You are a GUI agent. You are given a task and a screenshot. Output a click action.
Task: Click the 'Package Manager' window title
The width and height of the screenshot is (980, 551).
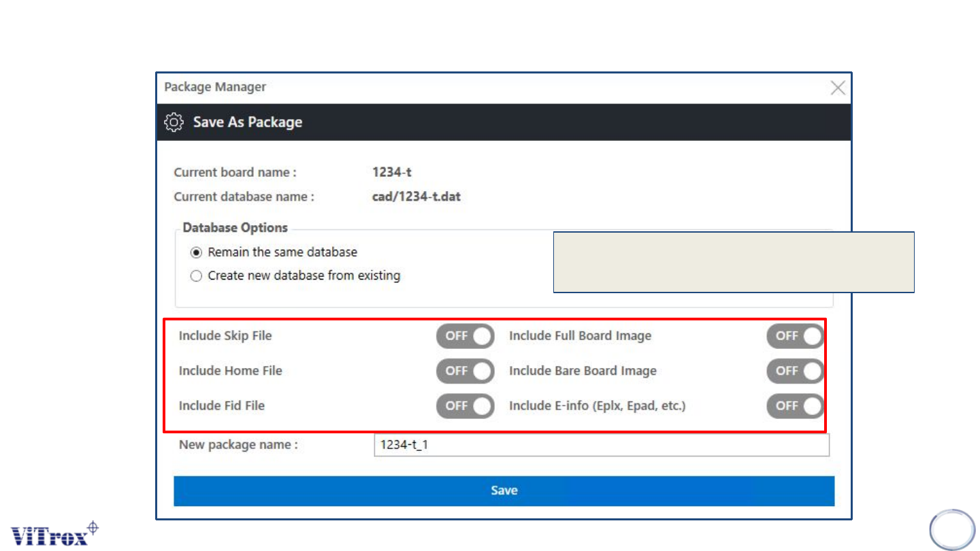click(215, 87)
